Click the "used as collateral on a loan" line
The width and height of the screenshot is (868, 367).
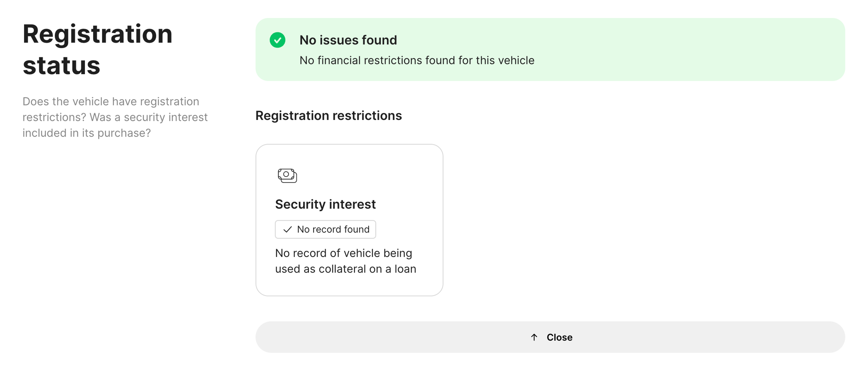point(345,269)
